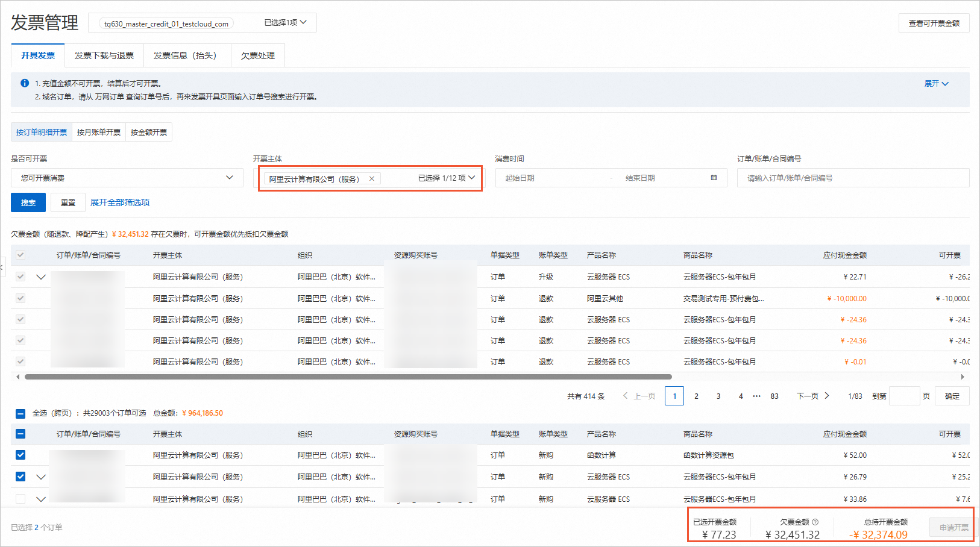Viewport: 980px width, 547px height.
Task: Select the 按月账单开票 tab
Action: tap(99, 132)
